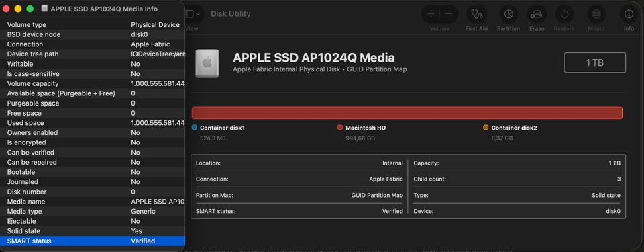Click the red disk usage bar

click(x=407, y=113)
